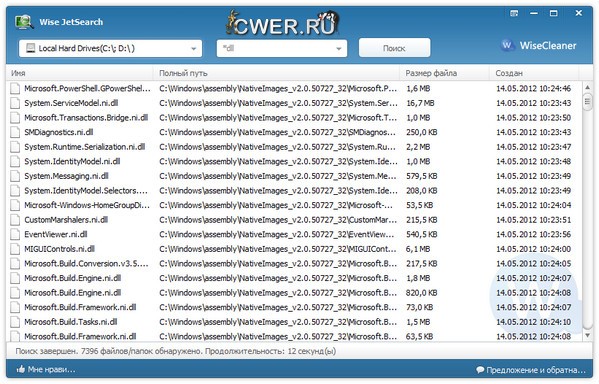
Task: Select file icon of Microsoft.Build.Tasks.ni.dll
Action: [15, 322]
